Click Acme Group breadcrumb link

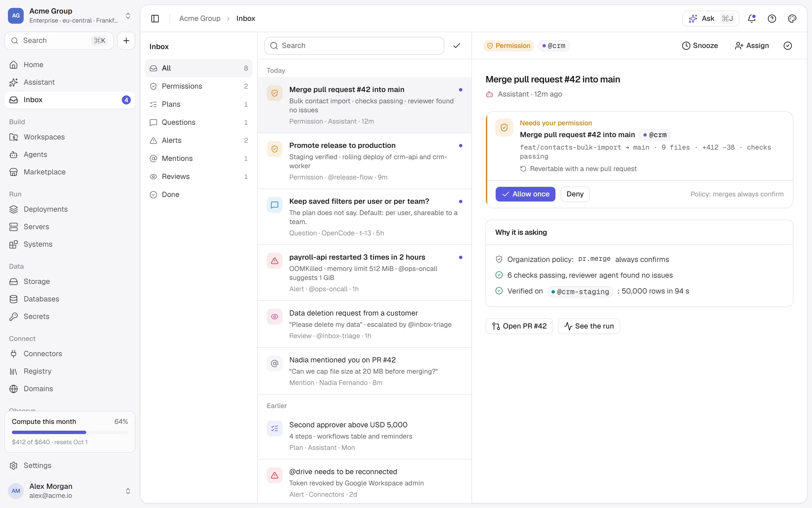200,18
